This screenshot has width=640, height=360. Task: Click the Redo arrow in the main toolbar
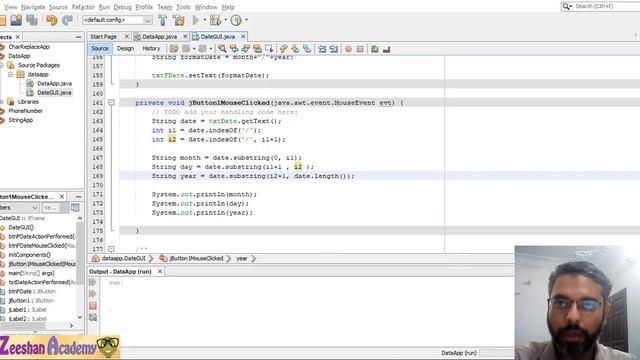point(67,20)
